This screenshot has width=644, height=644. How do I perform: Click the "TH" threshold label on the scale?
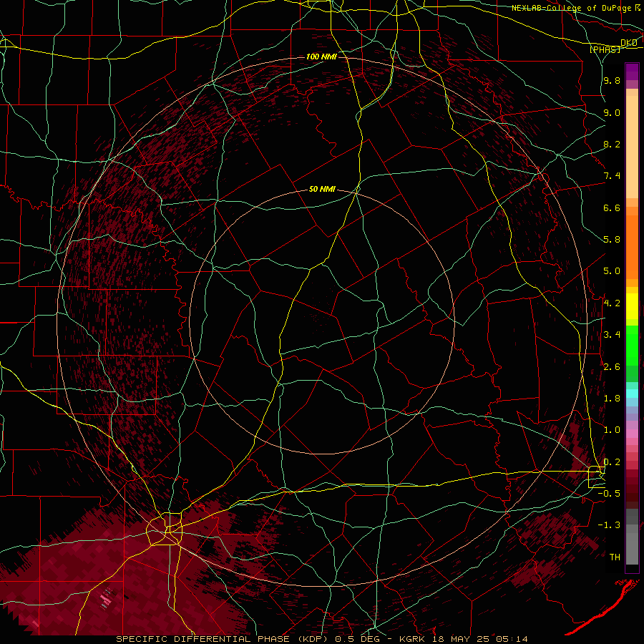tap(615, 557)
